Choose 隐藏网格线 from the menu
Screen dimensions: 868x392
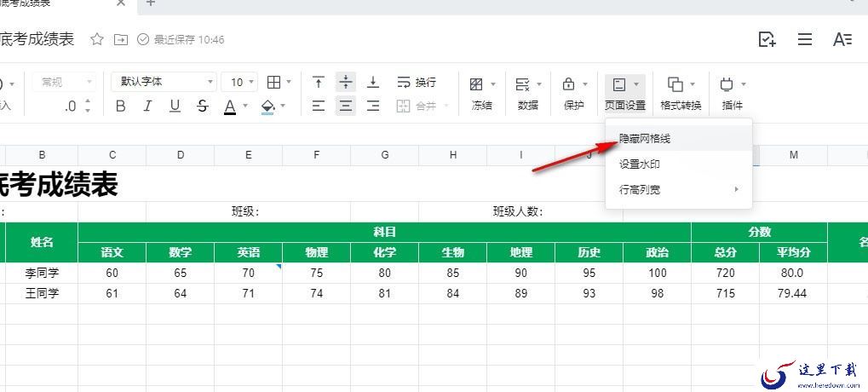tap(679, 139)
